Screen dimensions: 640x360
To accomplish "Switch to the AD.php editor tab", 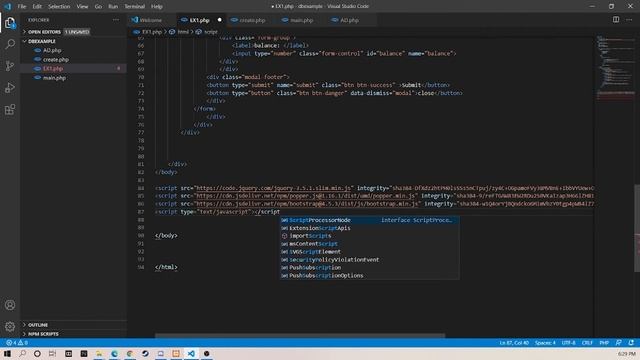I will pos(349,20).
